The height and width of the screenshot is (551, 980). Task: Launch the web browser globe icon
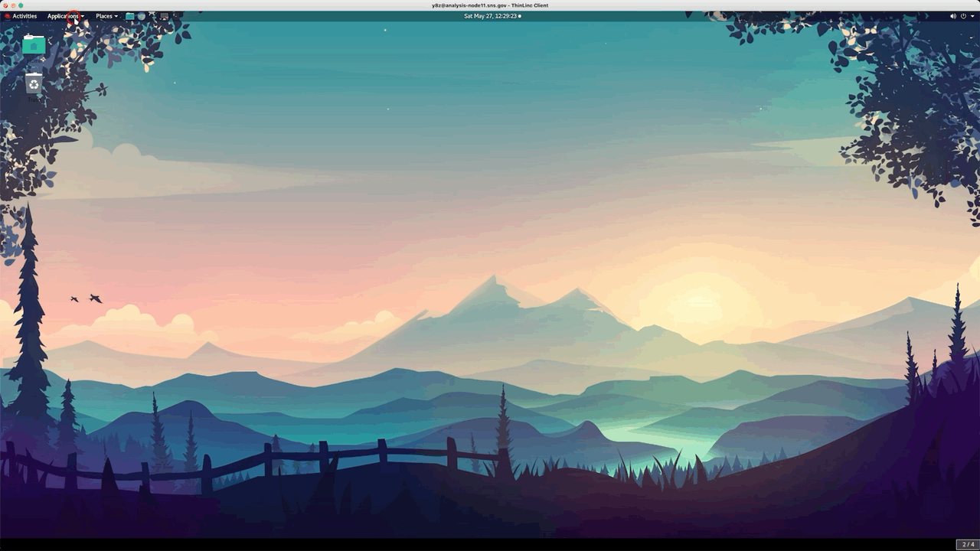141,16
